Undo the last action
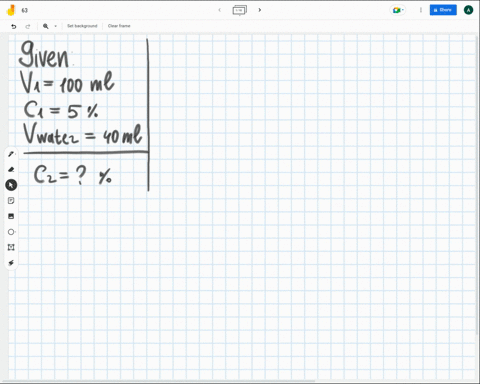Viewport: 480px width, 384px height. point(14,26)
